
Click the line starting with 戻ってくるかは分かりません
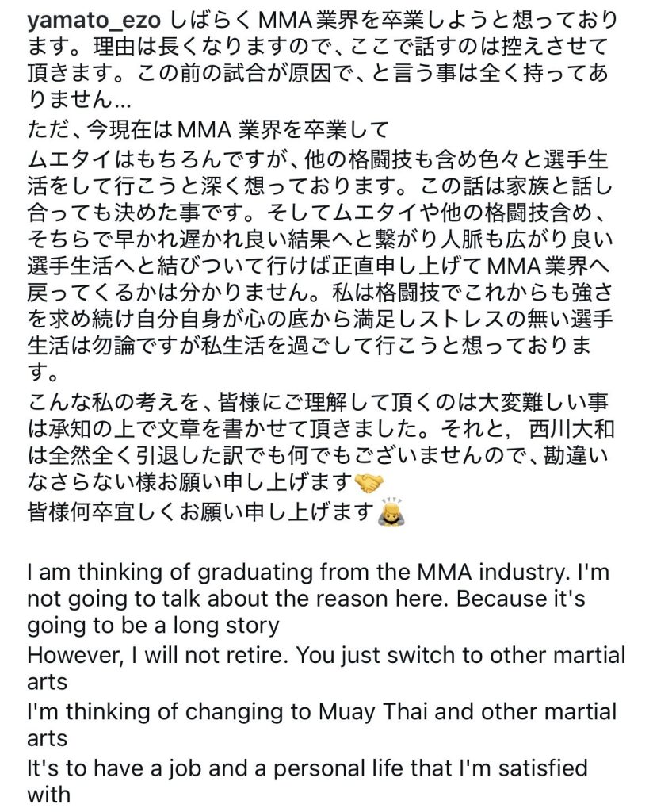[x=320, y=293]
